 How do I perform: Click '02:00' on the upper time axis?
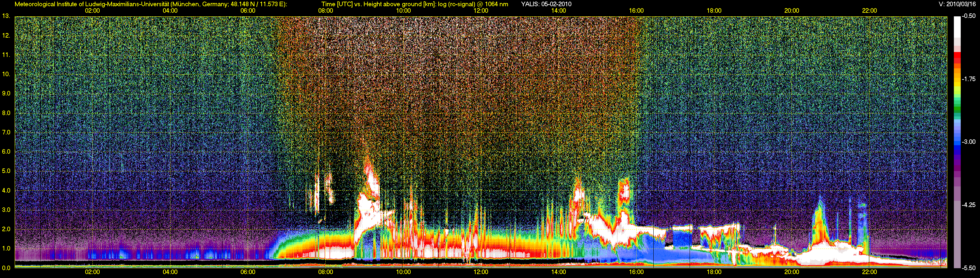point(92,11)
